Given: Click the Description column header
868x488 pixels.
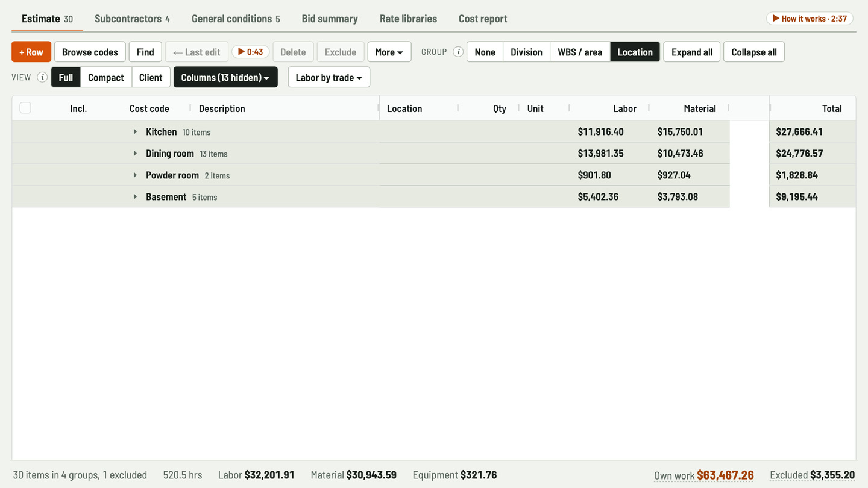Looking at the screenshot, I should click(222, 108).
